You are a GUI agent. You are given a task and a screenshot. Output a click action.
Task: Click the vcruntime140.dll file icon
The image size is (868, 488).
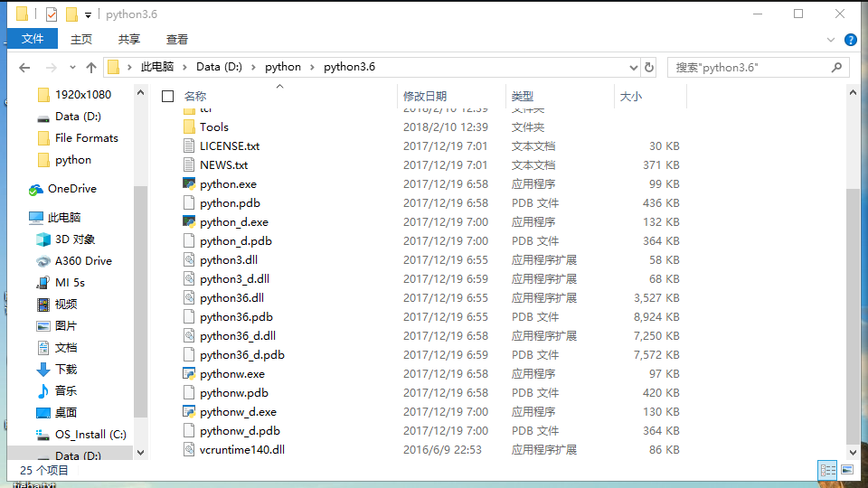189,450
